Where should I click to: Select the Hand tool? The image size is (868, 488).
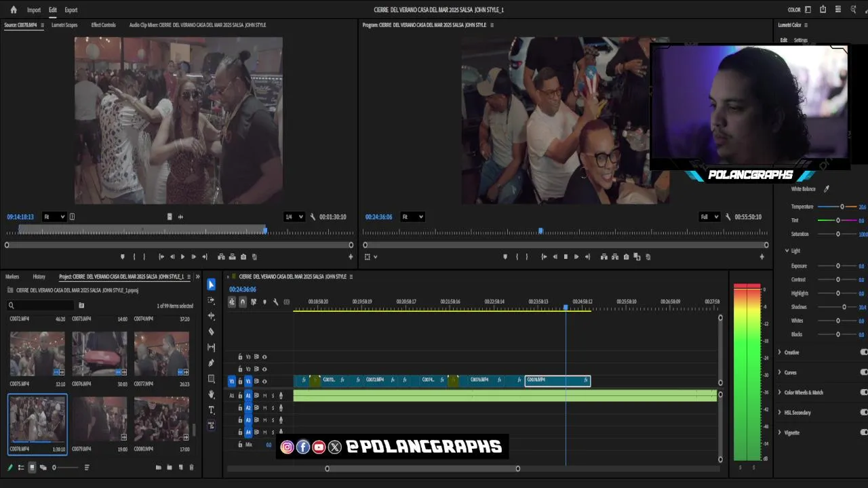point(211,394)
